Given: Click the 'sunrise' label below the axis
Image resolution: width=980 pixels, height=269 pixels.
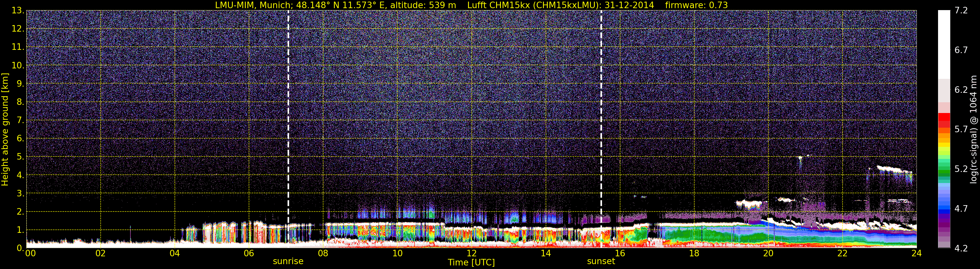Looking at the screenshot, I should pyautogui.click(x=288, y=262).
